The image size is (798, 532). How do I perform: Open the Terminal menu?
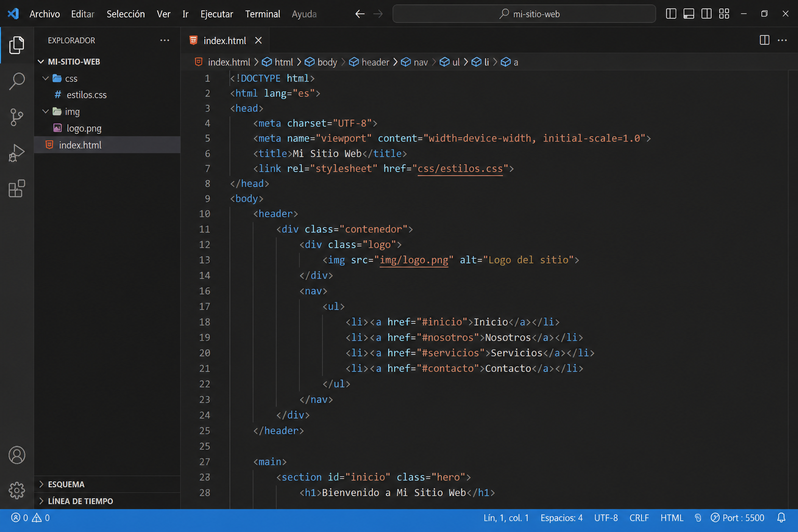(x=262, y=14)
